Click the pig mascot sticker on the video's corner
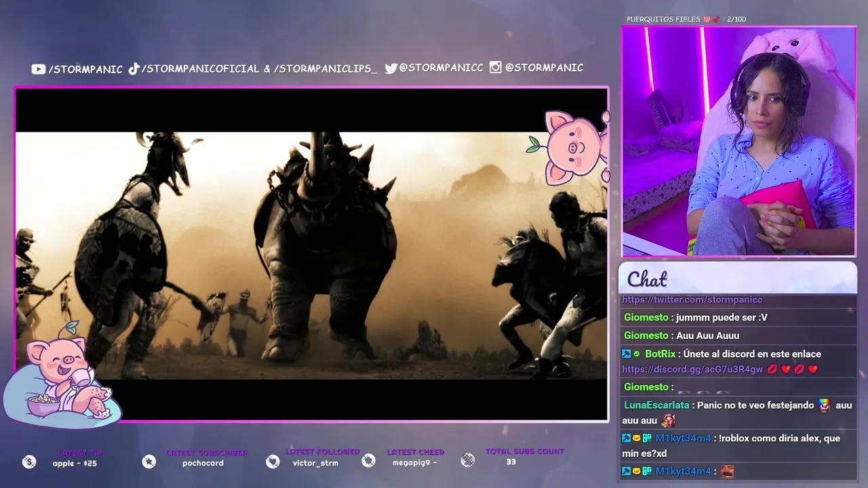 (x=570, y=147)
